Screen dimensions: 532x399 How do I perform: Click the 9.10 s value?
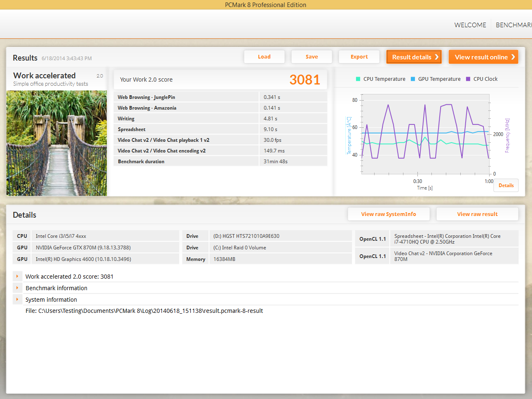tap(270, 129)
